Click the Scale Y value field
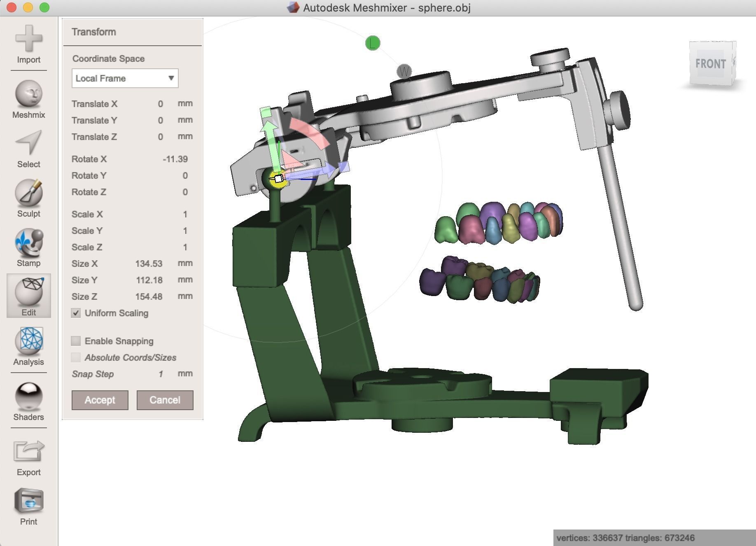This screenshot has width=756, height=546. click(185, 231)
